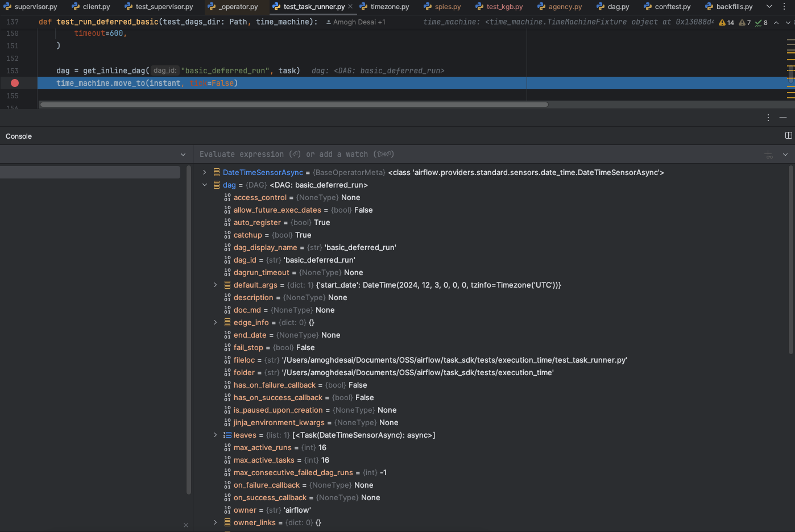The width and height of the screenshot is (795, 532).
Task: Click selected frame in left pane
Action: [x=90, y=172]
